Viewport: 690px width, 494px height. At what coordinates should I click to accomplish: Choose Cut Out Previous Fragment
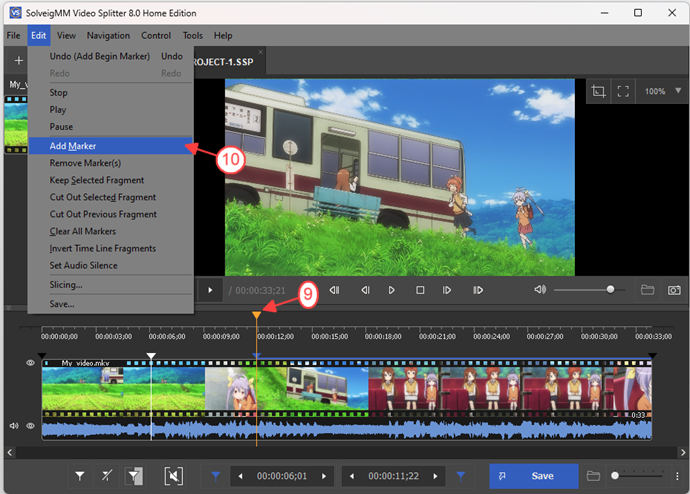click(110, 214)
